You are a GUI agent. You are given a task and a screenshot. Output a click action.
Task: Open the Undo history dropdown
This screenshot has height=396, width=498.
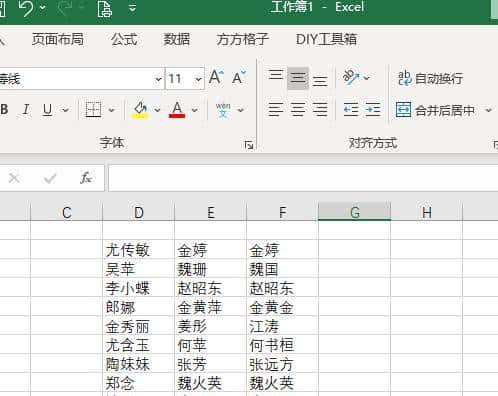coord(43,7)
